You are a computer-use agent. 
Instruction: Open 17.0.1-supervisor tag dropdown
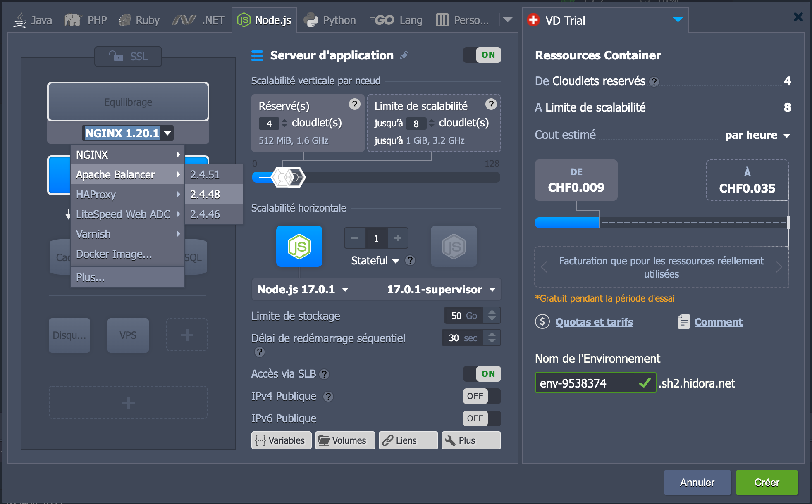[442, 289]
